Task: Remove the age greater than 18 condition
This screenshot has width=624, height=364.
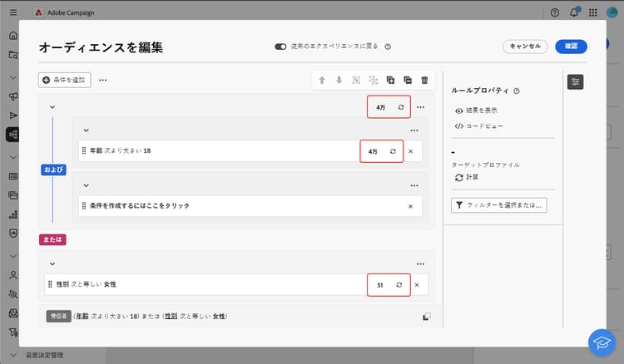Action: (x=411, y=151)
